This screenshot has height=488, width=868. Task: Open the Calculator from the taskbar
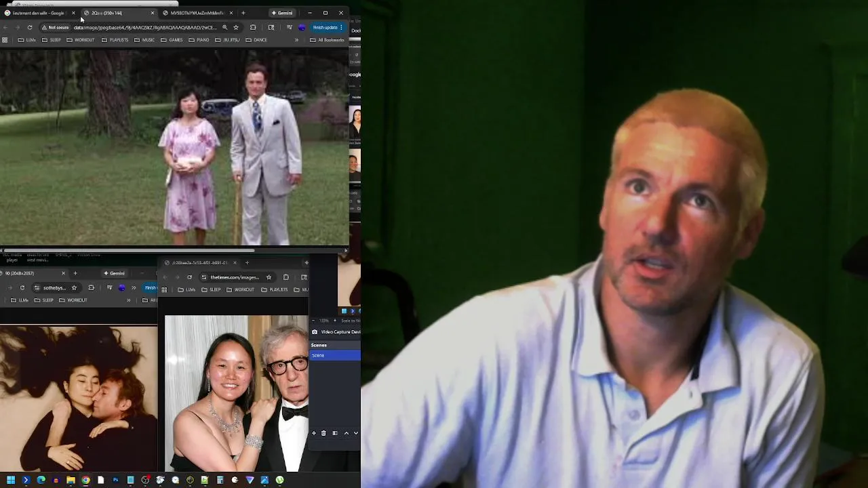click(220, 480)
